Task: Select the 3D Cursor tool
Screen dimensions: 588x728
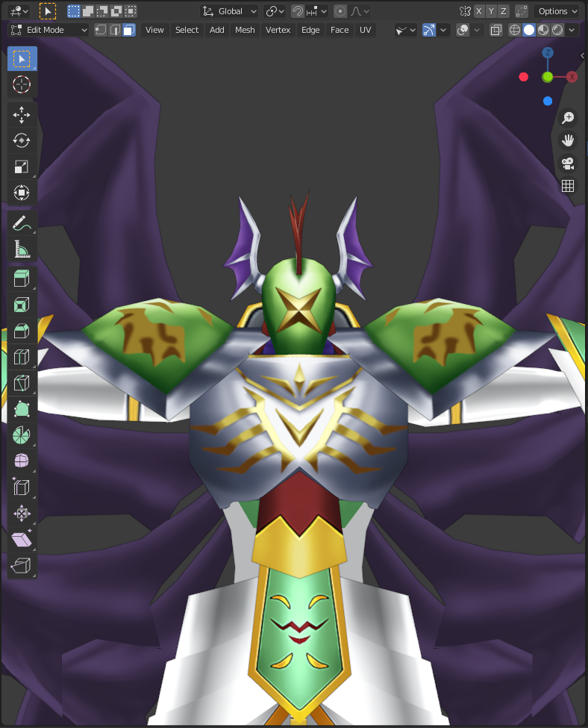Action: pos(22,85)
